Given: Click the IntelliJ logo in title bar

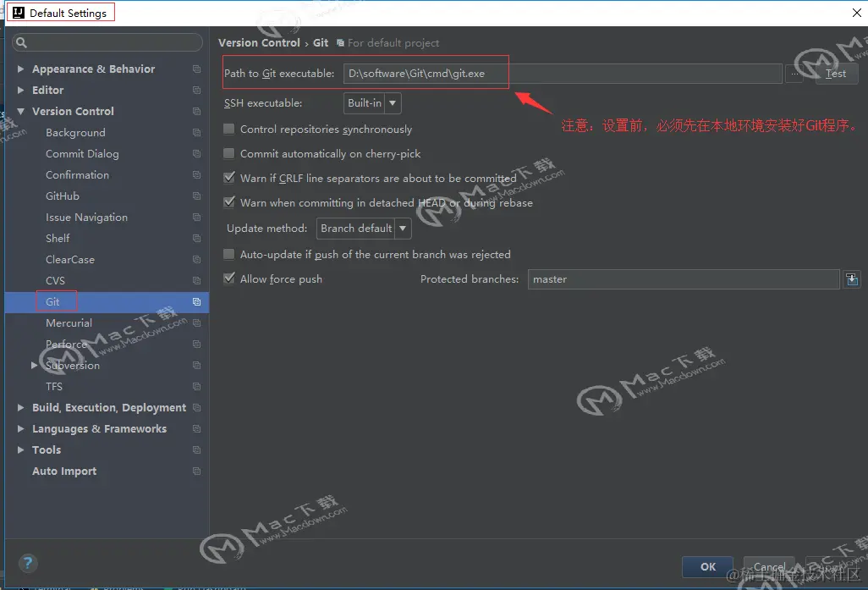Looking at the screenshot, I should 19,13.
